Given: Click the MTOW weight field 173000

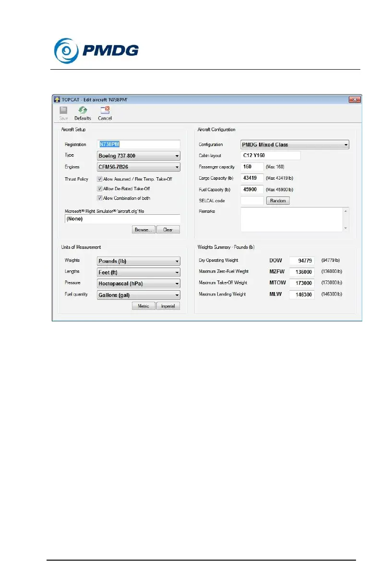Looking at the screenshot, I should [302, 283].
